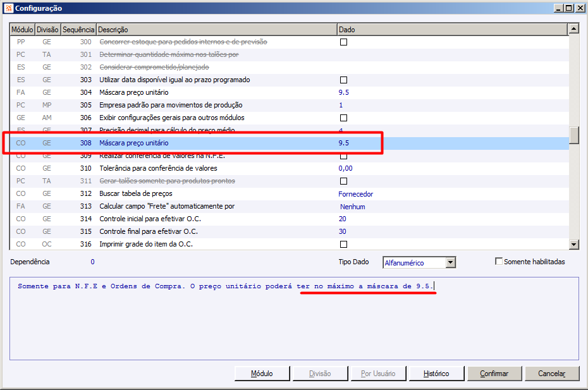Select 'Controle final para efetivar O.C.' row

[x=289, y=231]
